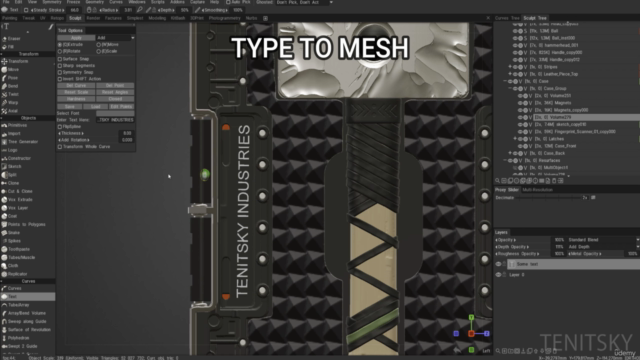Select the (Q)Extrude radio button
This screenshot has width=640, height=360.
click(60, 44)
